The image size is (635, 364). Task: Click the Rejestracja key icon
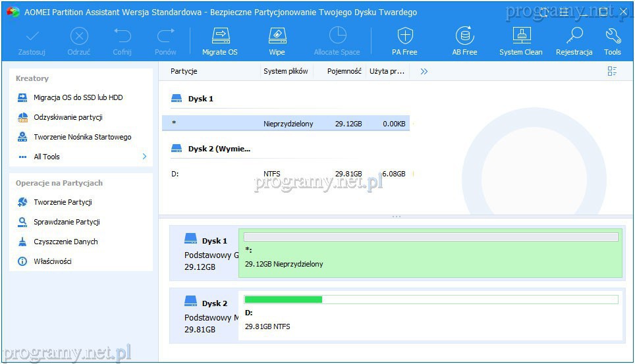(x=574, y=41)
